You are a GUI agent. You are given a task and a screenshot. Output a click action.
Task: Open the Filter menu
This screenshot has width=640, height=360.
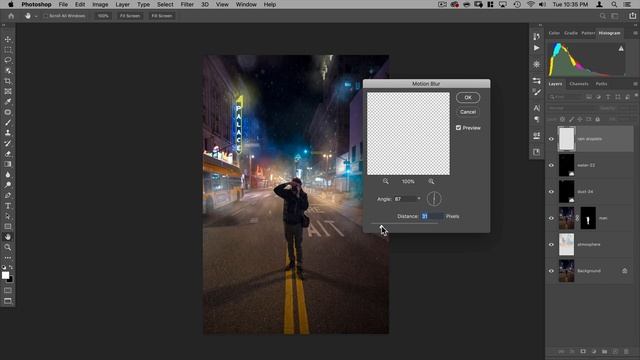187,4
